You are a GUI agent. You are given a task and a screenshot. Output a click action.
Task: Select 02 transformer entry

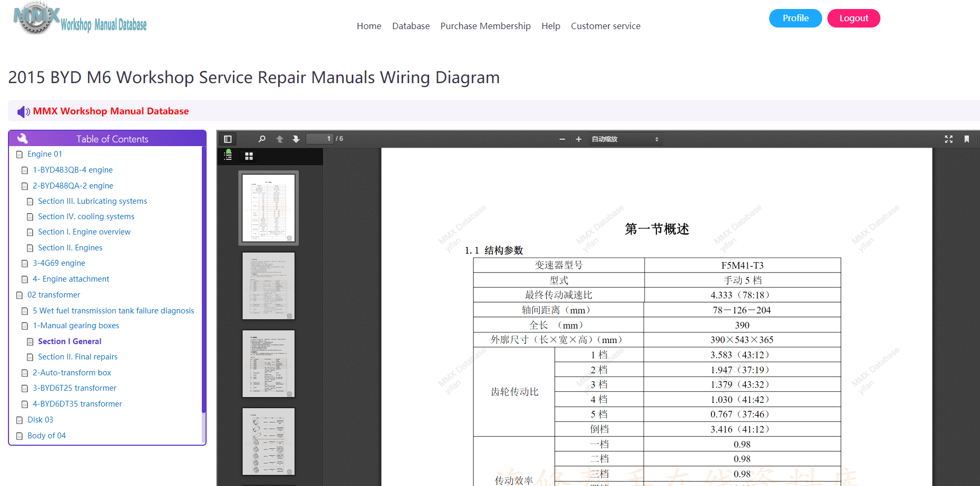(x=54, y=295)
